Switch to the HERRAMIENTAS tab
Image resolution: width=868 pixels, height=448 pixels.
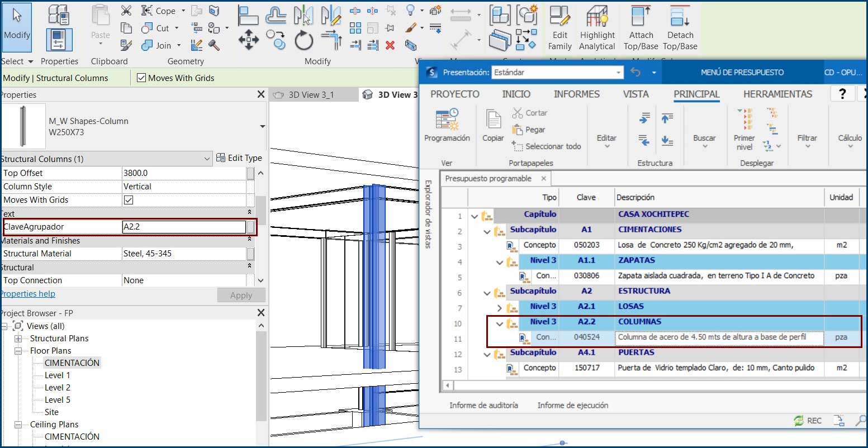(x=777, y=94)
